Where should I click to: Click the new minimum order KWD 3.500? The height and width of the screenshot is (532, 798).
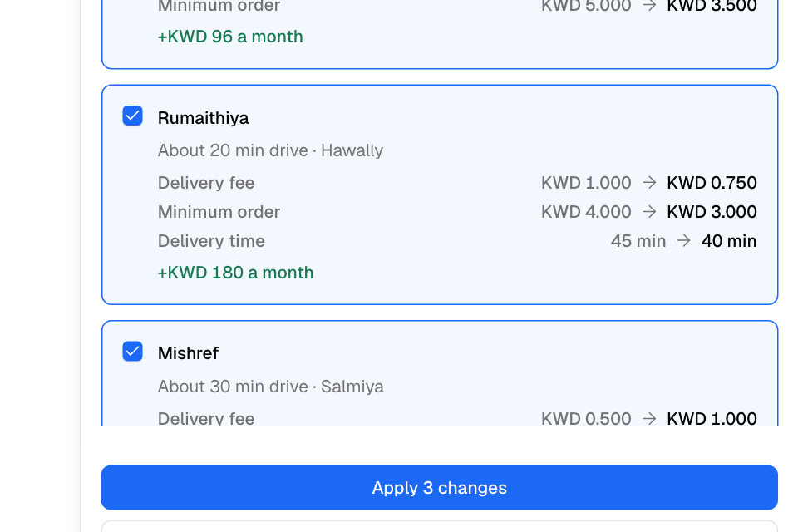(712, 6)
